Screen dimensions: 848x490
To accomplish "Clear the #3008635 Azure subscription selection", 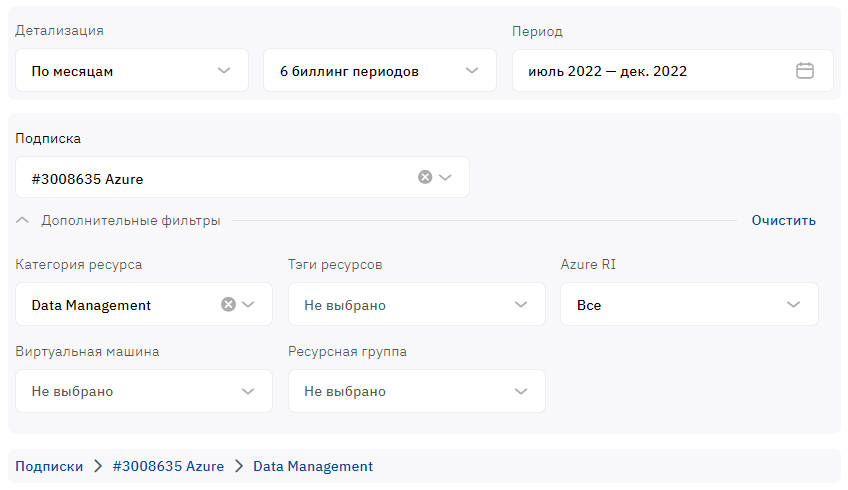I will (x=425, y=177).
